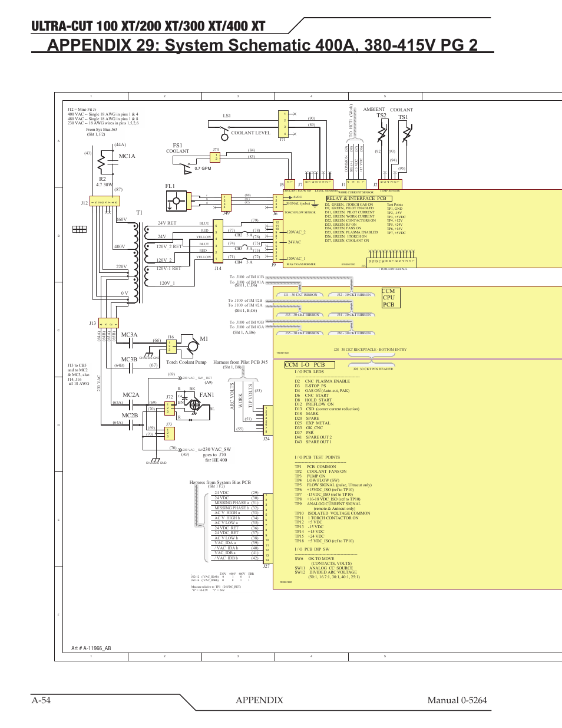This screenshot has height=728, width=562.
Task: Click the 'I / O PCB TEST POINTS' heading
Action: tap(318, 457)
